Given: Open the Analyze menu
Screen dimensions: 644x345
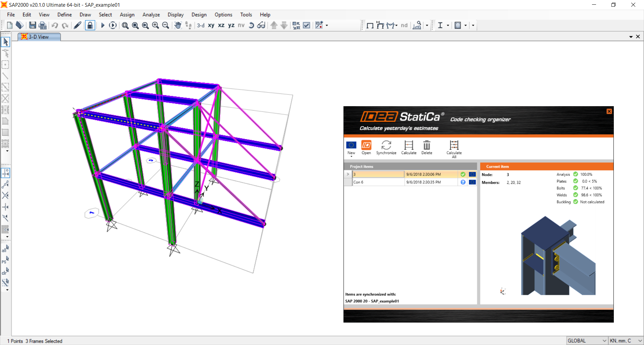Looking at the screenshot, I should (x=151, y=15).
